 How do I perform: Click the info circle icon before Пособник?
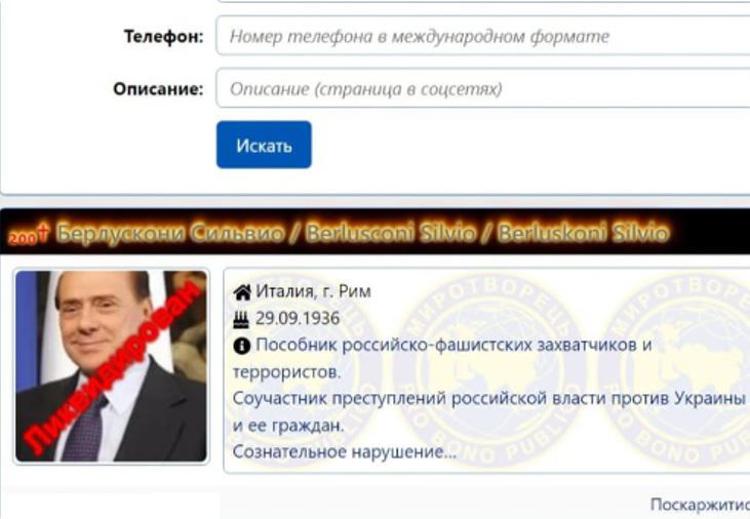click(242, 346)
